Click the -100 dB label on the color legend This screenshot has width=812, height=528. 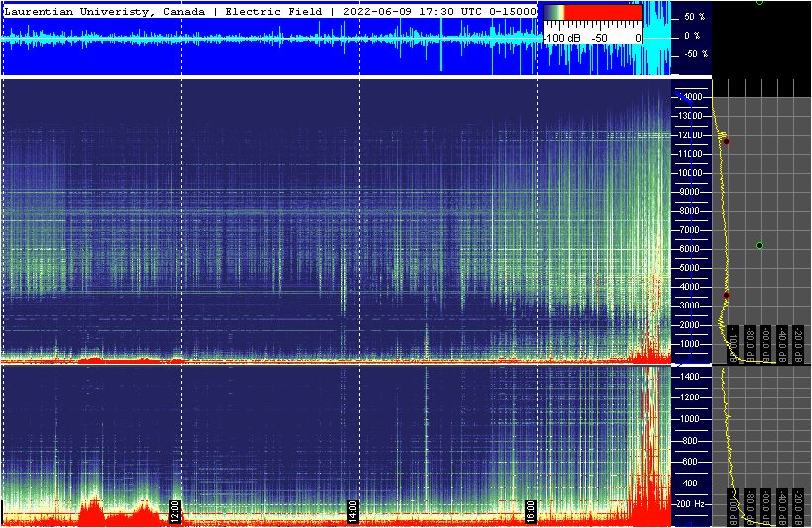point(561,38)
